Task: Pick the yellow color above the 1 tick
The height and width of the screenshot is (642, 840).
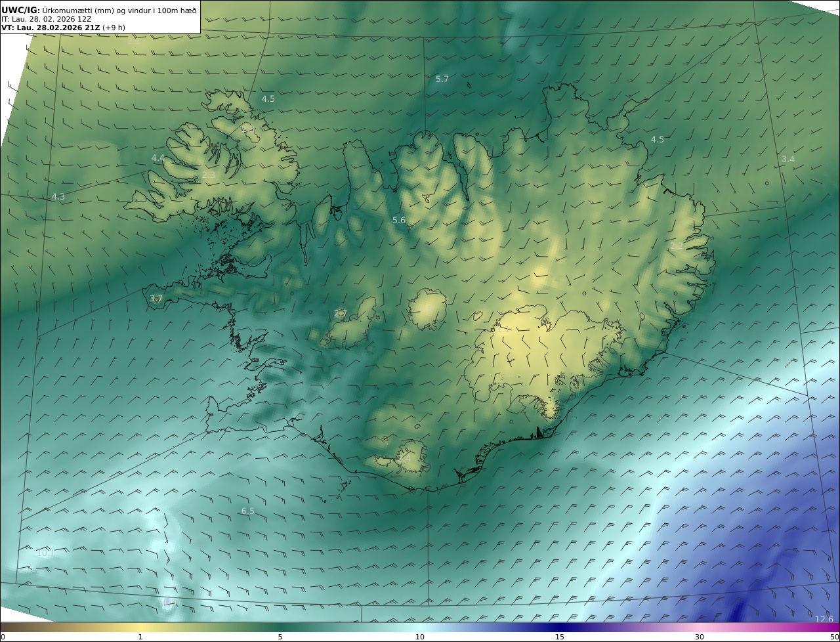Action: 140,628
